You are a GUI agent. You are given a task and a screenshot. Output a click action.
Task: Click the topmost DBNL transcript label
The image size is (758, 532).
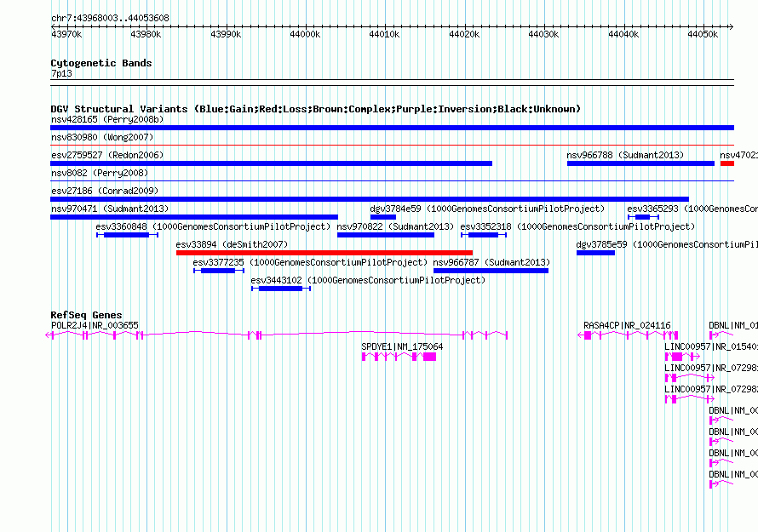point(732,326)
